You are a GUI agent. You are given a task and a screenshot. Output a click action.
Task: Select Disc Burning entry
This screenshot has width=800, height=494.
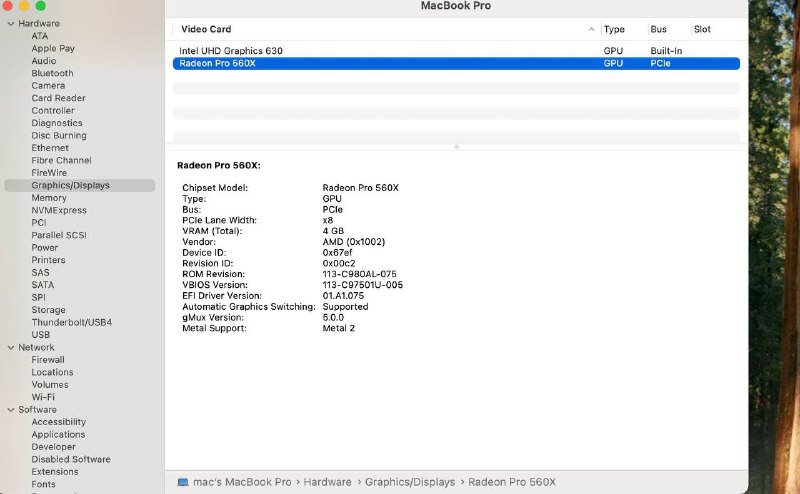(59, 135)
